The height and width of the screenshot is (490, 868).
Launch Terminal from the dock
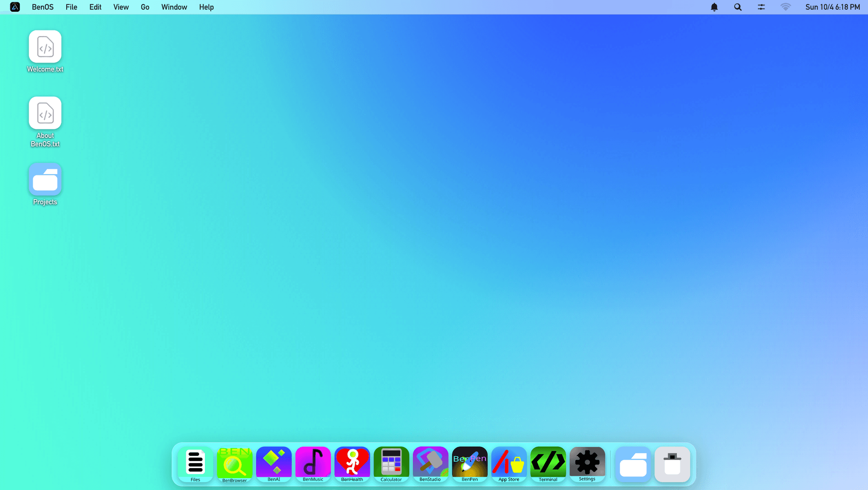click(x=548, y=464)
